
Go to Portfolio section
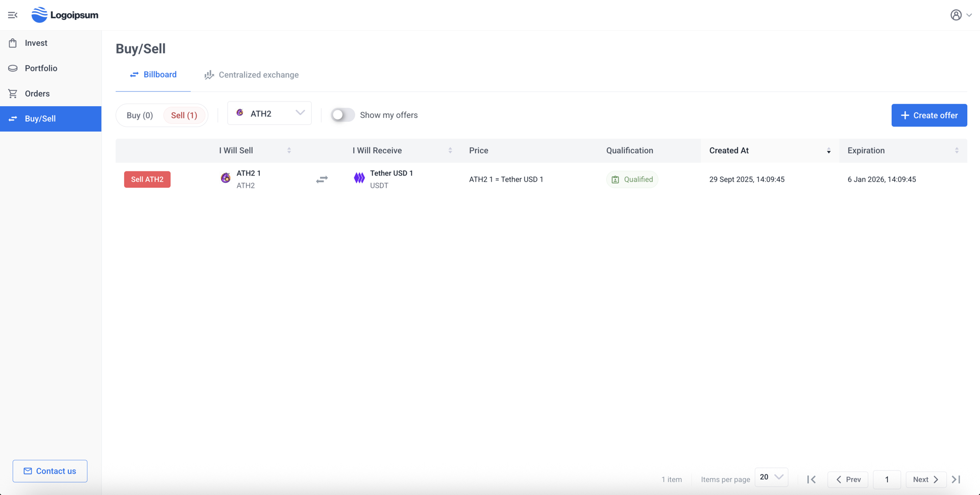51,68
